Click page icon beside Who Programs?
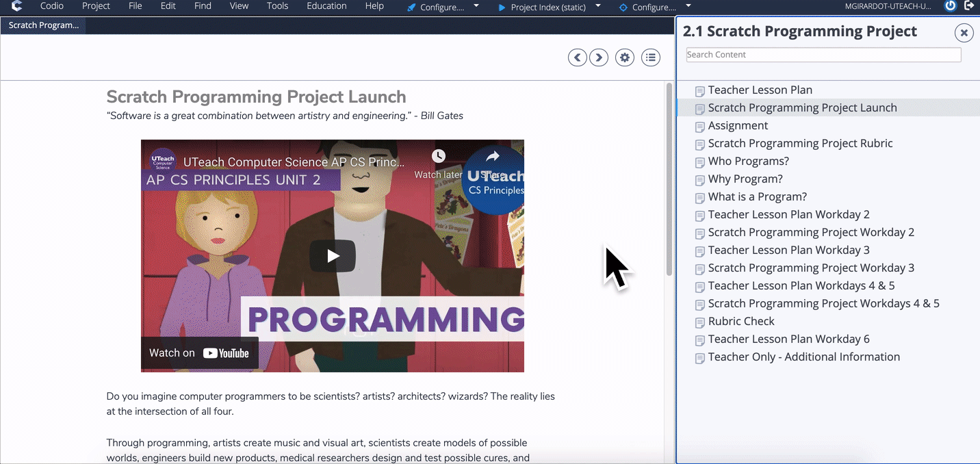 (x=699, y=162)
